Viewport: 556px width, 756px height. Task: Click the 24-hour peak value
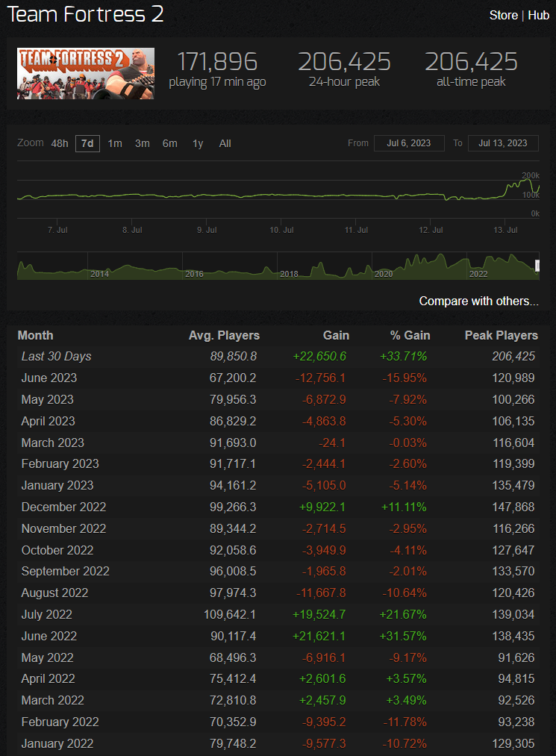[x=344, y=62]
